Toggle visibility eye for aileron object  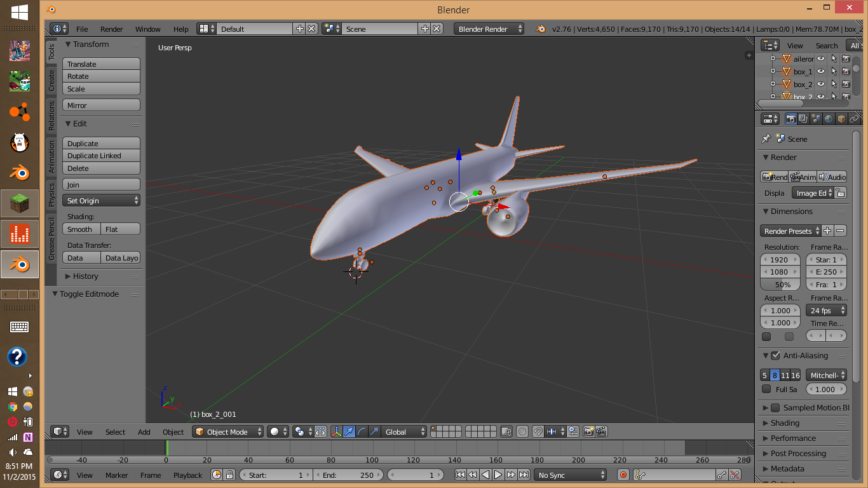click(821, 58)
